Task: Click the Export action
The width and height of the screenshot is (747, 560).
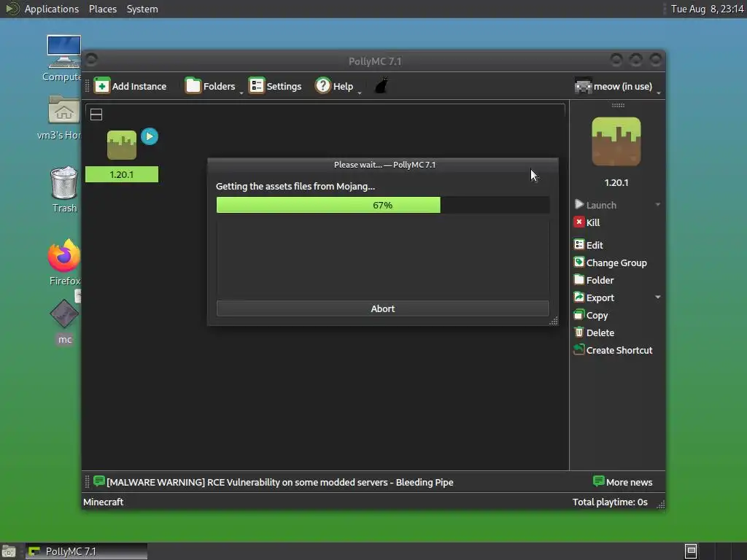Action: [x=594, y=297]
